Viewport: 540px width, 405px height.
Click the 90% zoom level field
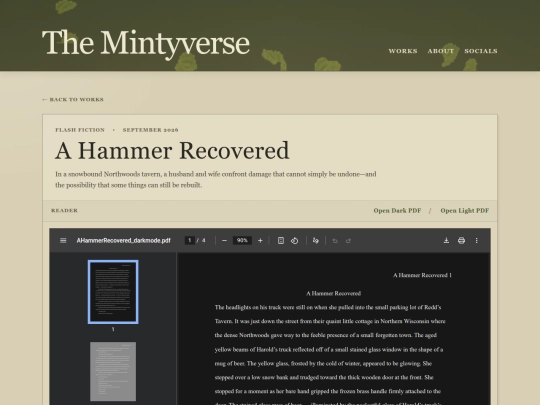242,240
